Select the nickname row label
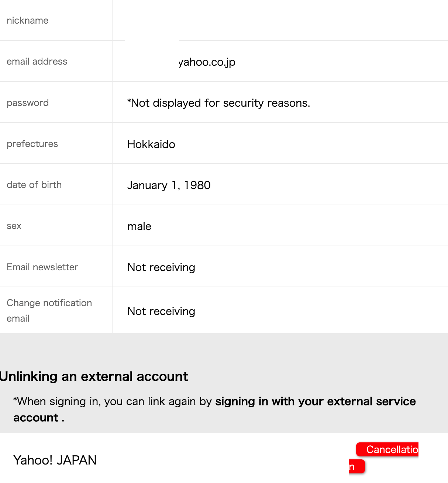The image size is (448, 483). tap(28, 20)
